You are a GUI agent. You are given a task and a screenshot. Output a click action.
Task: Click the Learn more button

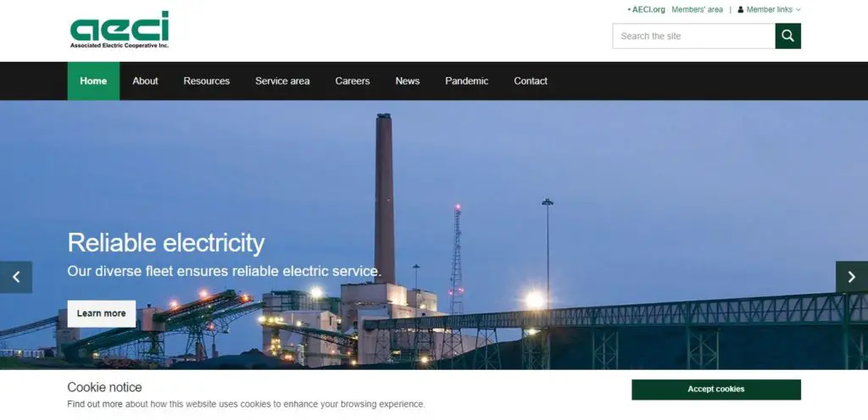pyautogui.click(x=102, y=313)
